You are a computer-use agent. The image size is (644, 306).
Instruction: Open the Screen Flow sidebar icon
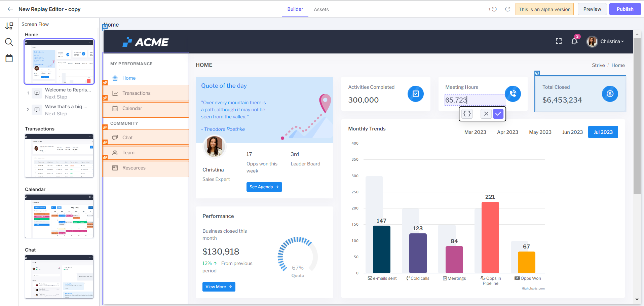click(9, 26)
